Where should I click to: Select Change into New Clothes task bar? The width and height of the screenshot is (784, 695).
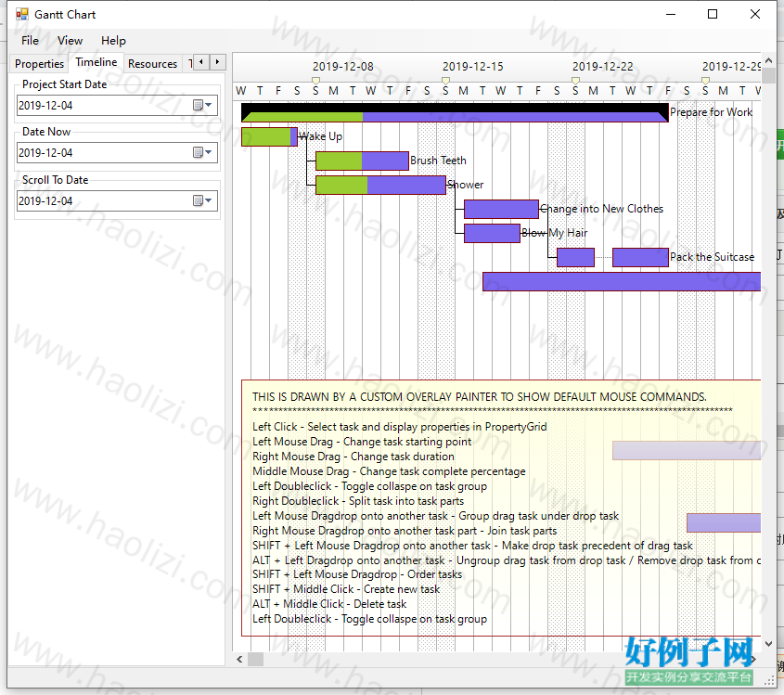click(x=501, y=209)
